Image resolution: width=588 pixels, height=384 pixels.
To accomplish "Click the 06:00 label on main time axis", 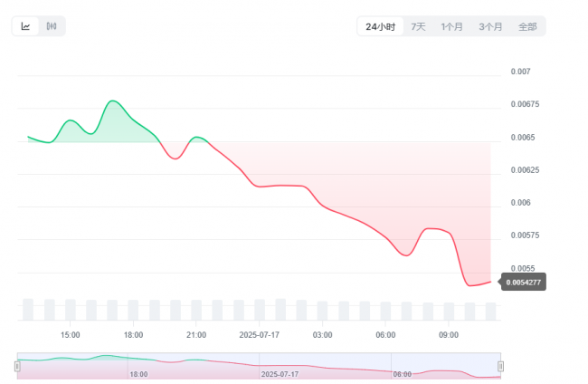I will coord(385,335).
